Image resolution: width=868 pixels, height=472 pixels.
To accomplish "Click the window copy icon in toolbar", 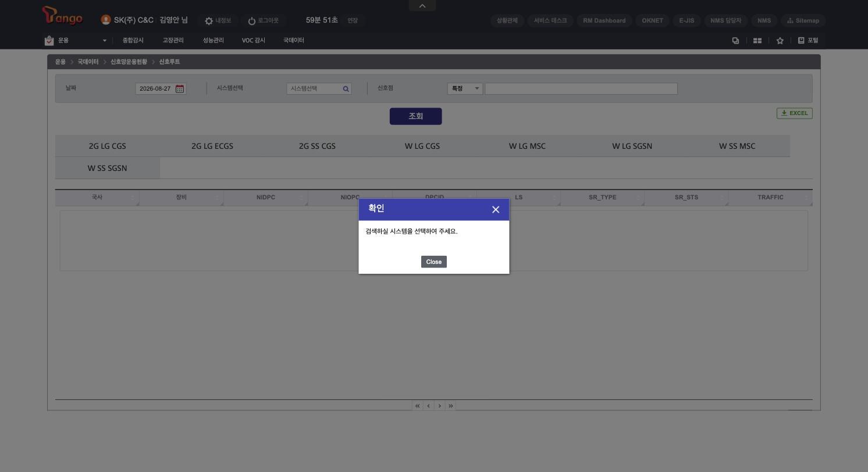I will pos(735,41).
